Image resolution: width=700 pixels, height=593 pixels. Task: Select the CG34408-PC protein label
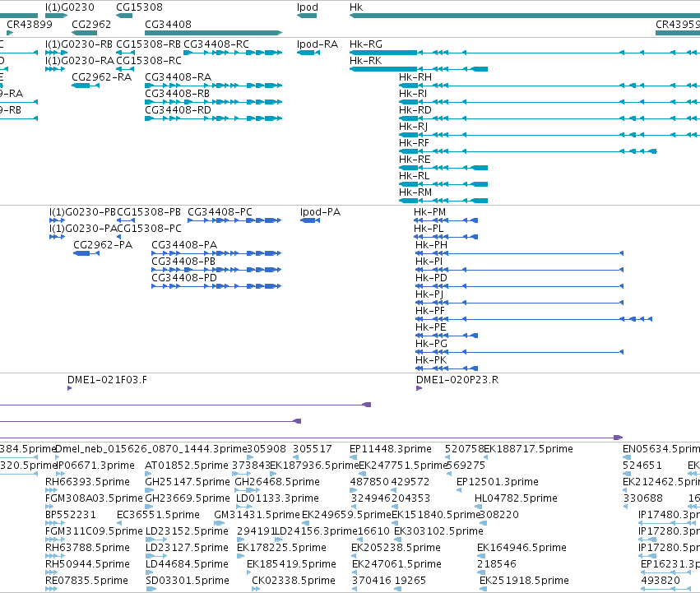click(x=220, y=212)
